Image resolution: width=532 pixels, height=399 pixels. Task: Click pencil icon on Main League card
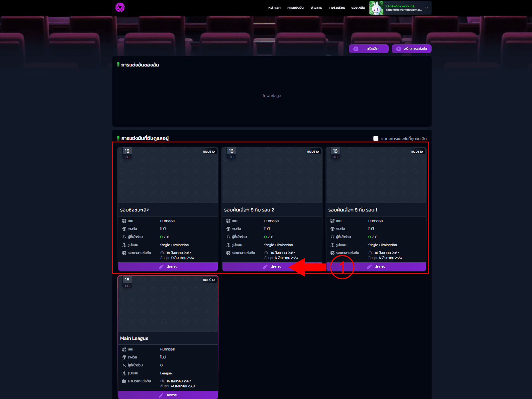point(161,395)
